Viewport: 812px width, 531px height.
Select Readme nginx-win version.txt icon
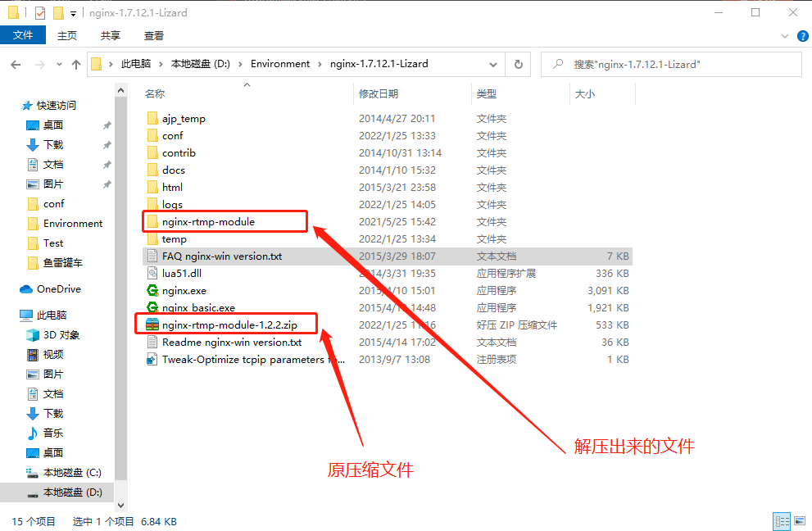pyautogui.click(x=152, y=342)
